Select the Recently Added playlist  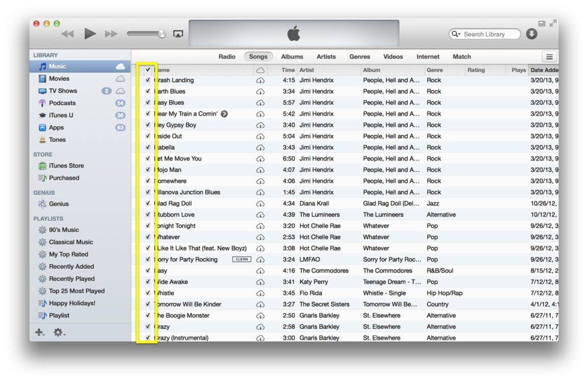coord(71,266)
